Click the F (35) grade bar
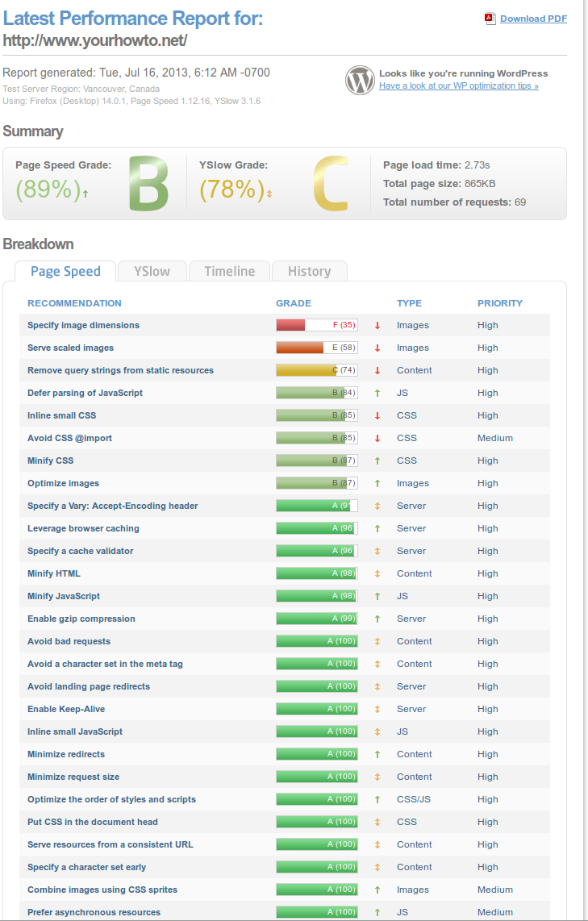The height and width of the screenshot is (921, 588). [317, 325]
